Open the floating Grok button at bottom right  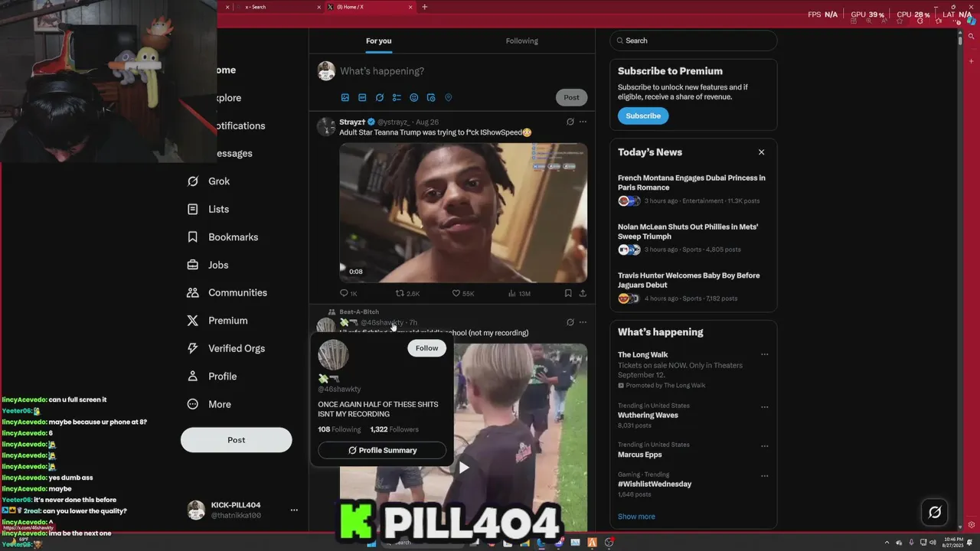935,512
